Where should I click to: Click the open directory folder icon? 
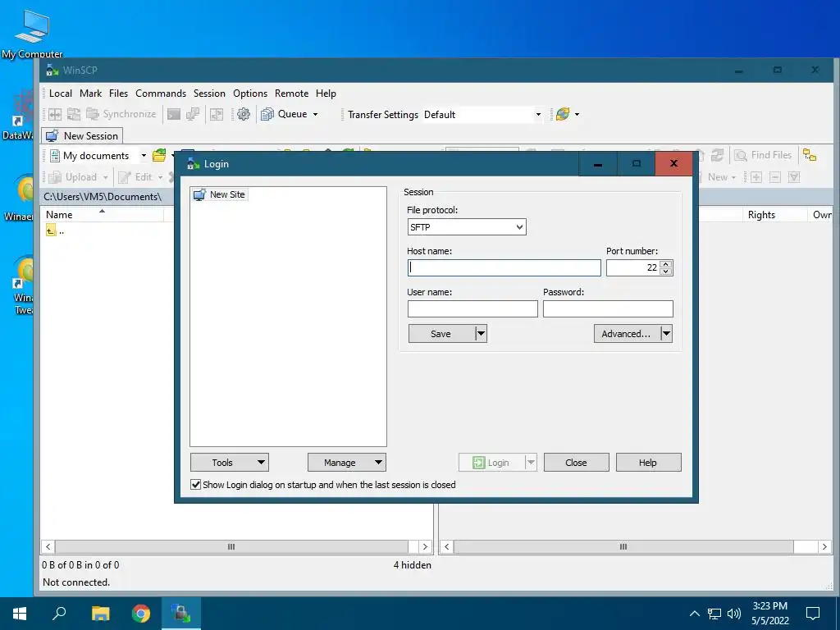(159, 155)
